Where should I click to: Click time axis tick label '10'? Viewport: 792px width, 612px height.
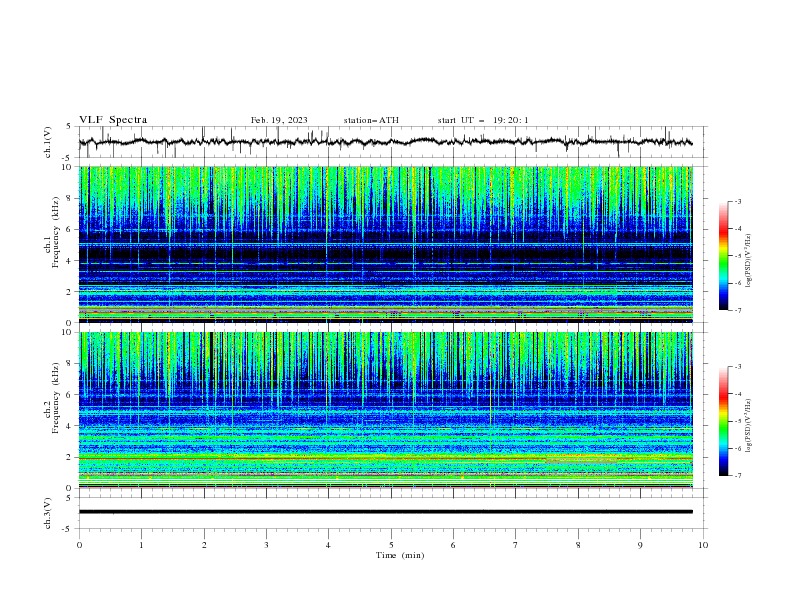tap(703, 545)
